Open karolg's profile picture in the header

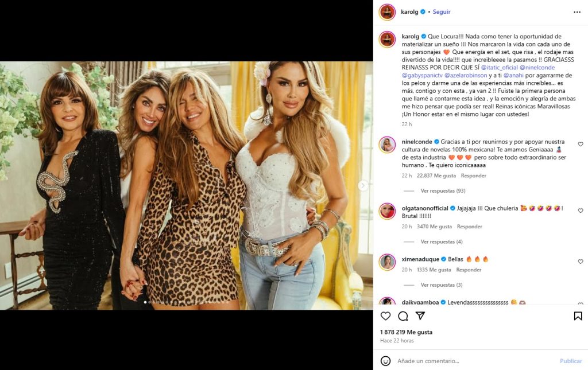point(387,12)
